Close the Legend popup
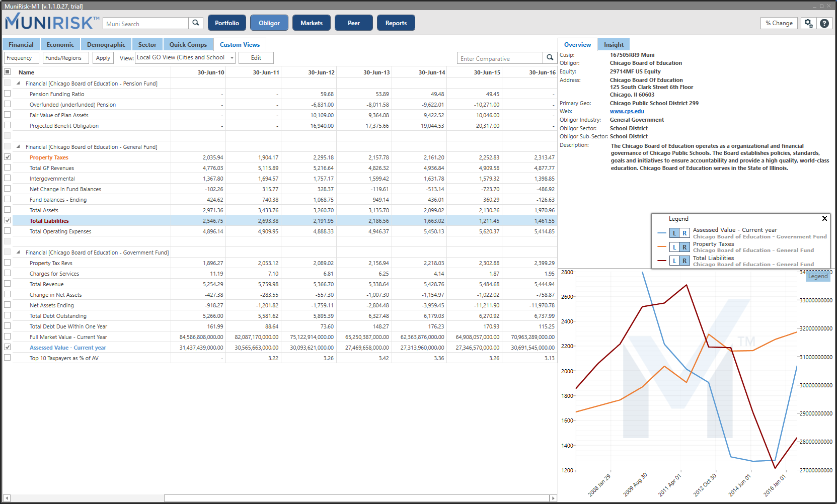The height and width of the screenshot is (504, 837). pyautogui.click(x=824, y=218)
